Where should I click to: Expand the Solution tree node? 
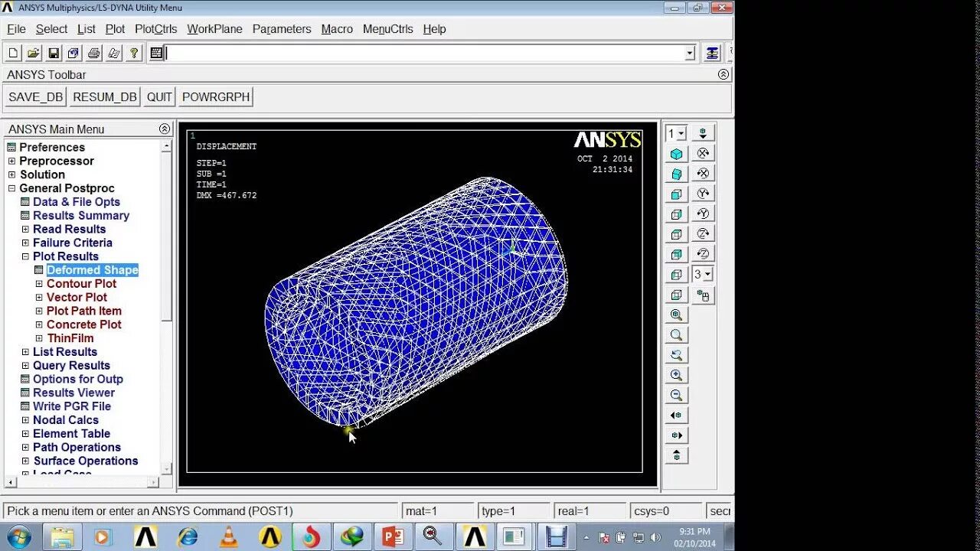tap(11, 174)
